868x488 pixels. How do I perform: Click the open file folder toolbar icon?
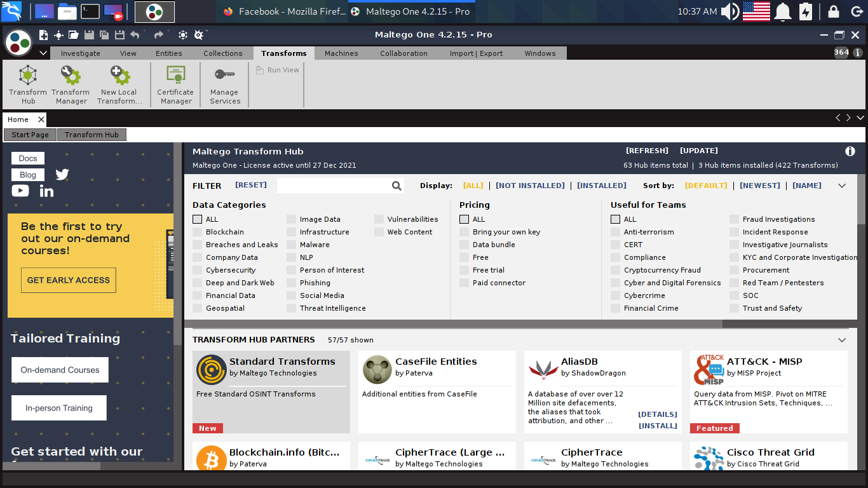point(74,35)
